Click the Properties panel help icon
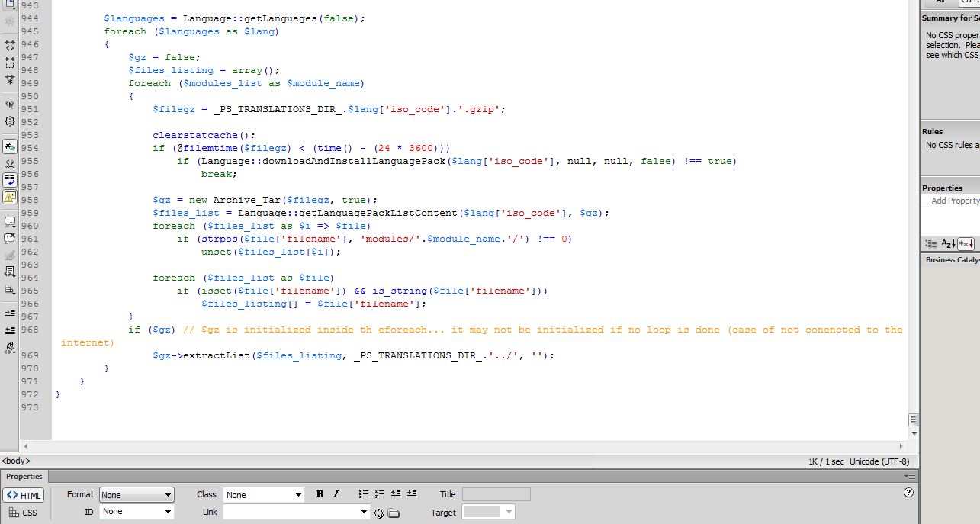Image resolution: width=980 pixels, height=524 pixels. (x=908, y=493)
